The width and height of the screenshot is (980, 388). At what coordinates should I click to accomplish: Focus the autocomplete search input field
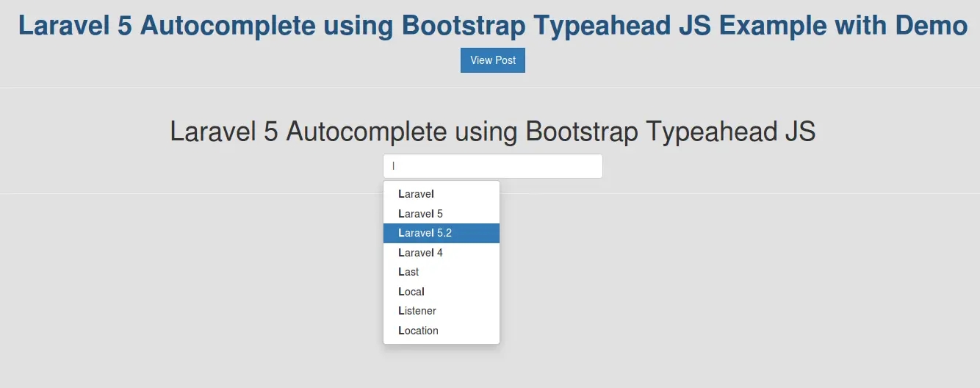[x=492, y=166]
